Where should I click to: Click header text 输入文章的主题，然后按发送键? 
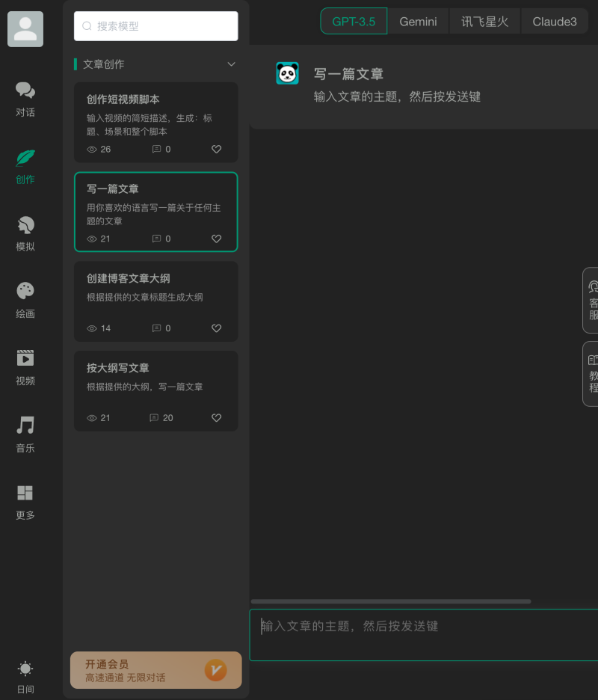[x=397, y=97]
